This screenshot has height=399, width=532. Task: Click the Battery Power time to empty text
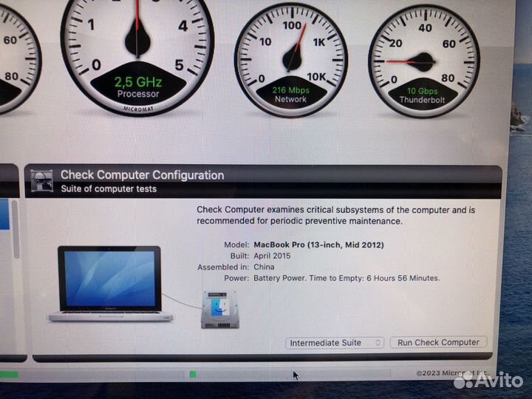tap(347, 279)
